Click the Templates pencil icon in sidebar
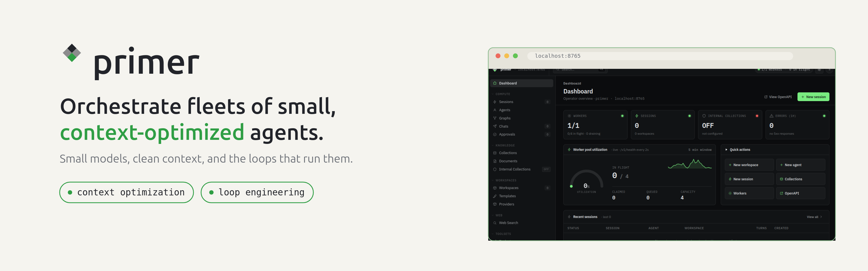Screen dimensions: 868x271 coord(495,196)
